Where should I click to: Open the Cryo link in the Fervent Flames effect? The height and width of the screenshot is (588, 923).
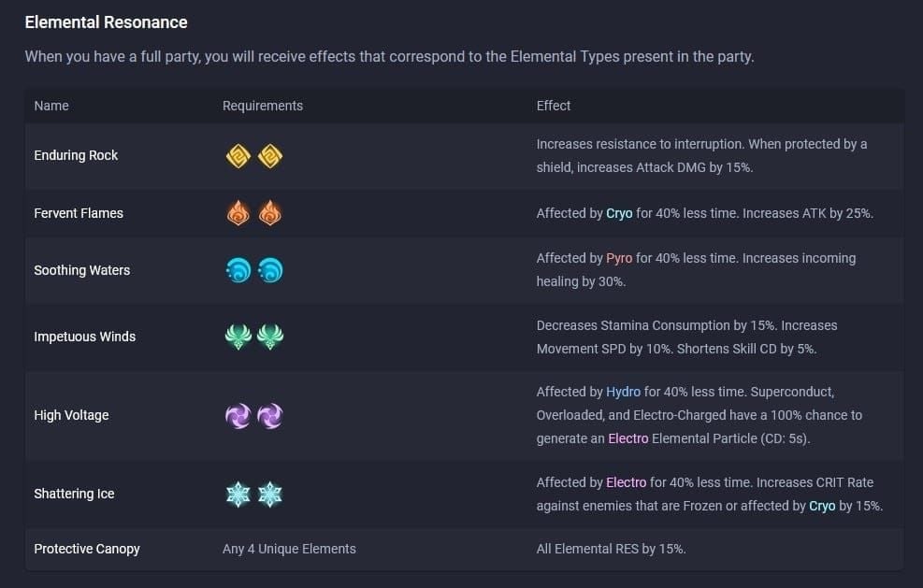619,213
